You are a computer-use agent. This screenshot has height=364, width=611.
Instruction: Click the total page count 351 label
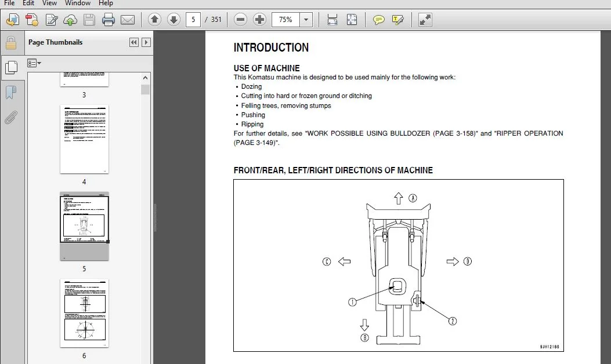[216, 20]
